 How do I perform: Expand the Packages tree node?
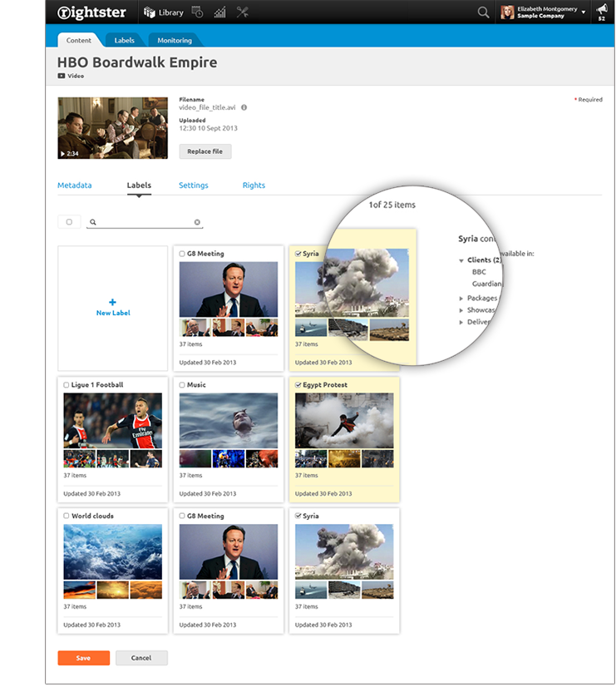461,299
